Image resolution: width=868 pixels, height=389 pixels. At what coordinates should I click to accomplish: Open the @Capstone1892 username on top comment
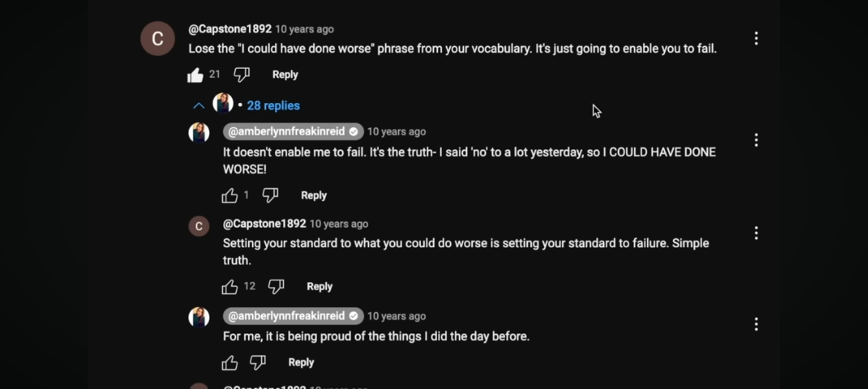[230, 29]
